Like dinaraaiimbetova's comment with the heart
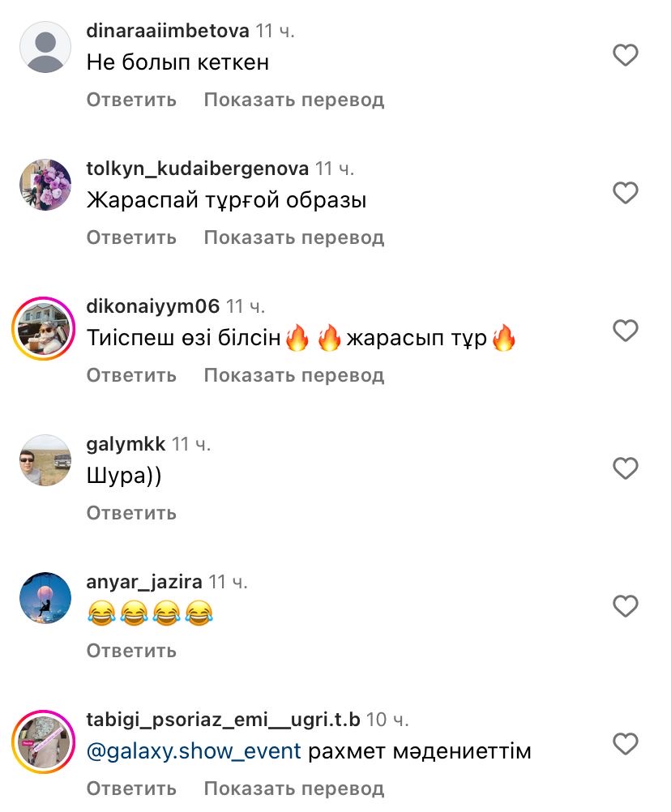The width and height of the screenshot is (671, 812). (625, 55)
